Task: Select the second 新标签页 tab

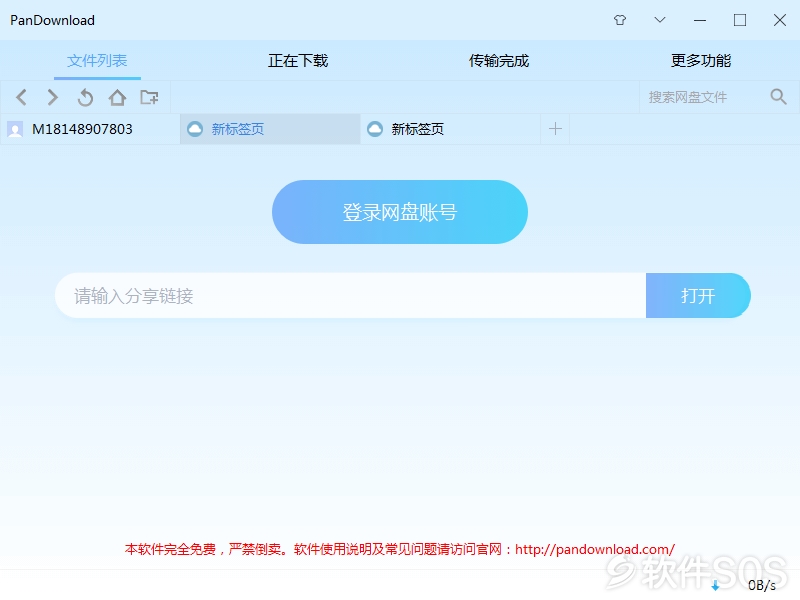Action: [450, 129]
